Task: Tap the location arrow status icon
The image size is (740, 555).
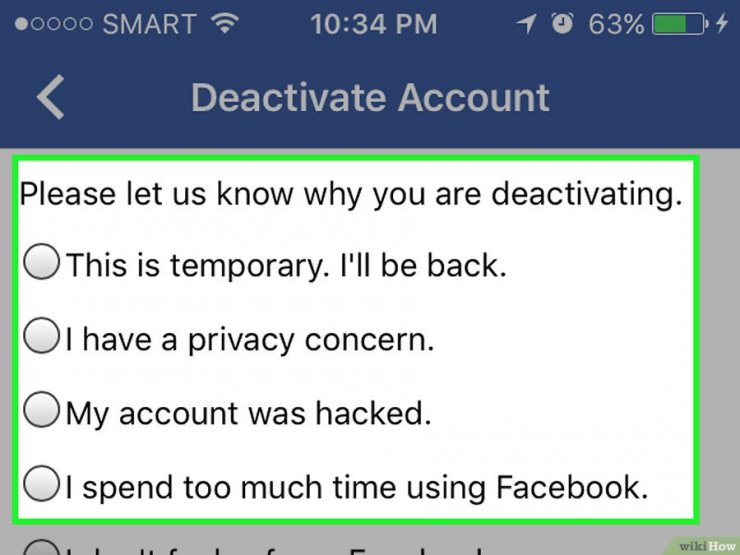Action: 526,23
